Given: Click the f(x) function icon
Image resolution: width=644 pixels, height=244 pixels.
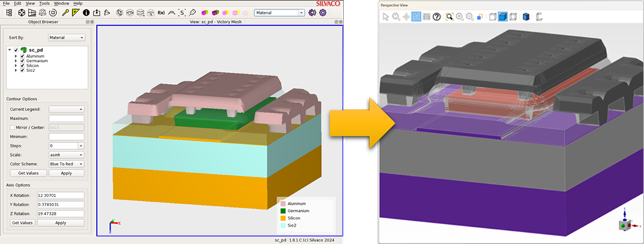Looking at the screenshot, I should pos(161,13).
